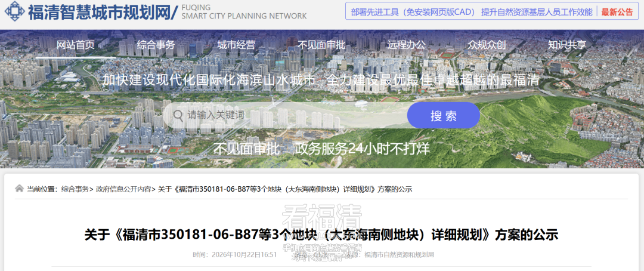644x271 pixels.
Task: Click the home icon beside 当前位置
Action: [19, 189]
